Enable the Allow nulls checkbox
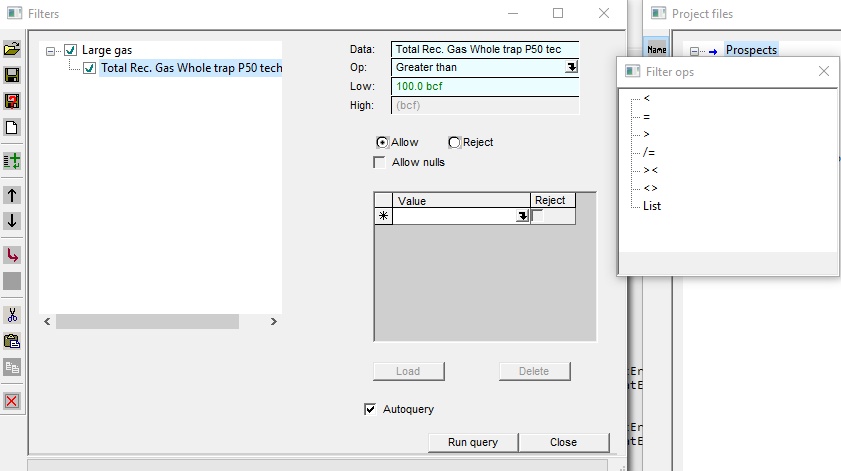 (380, 162)
